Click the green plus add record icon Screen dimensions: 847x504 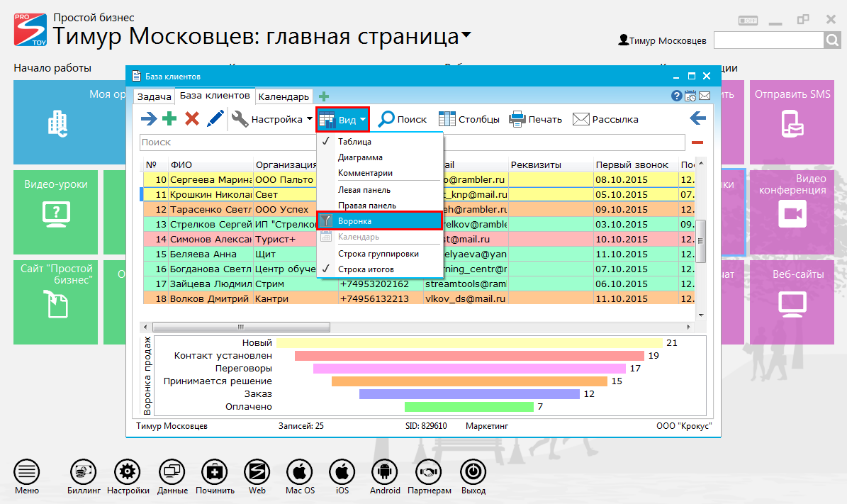[x=169, y=119]
